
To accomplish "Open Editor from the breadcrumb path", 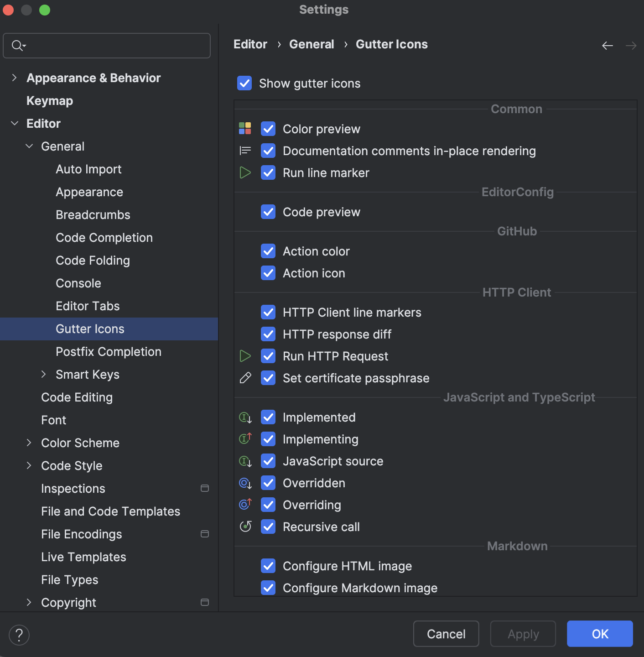I will pos(250,44).
